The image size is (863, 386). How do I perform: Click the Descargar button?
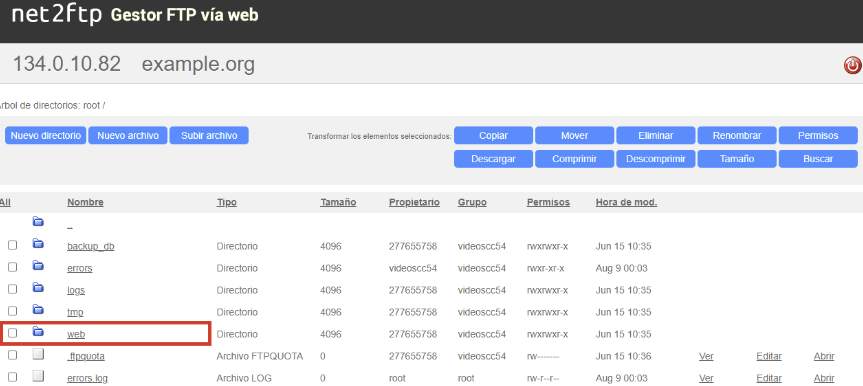(x=493, y=159)
